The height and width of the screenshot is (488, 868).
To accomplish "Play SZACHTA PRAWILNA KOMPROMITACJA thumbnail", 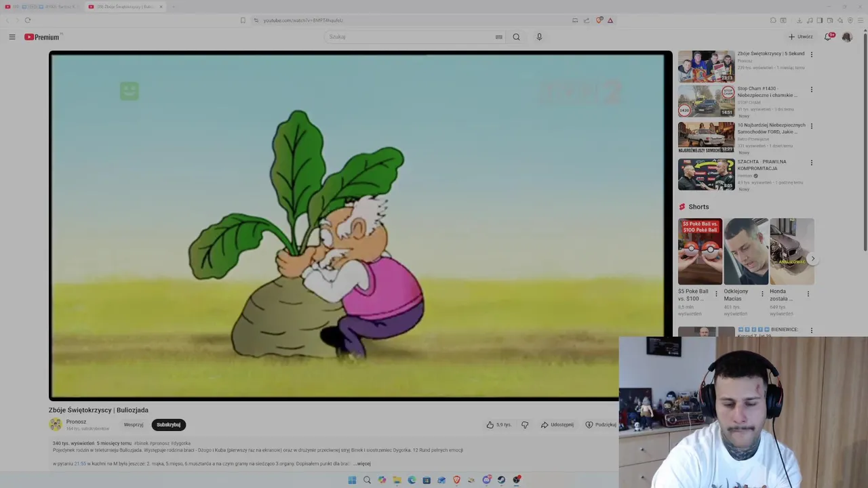I will 706,175.
